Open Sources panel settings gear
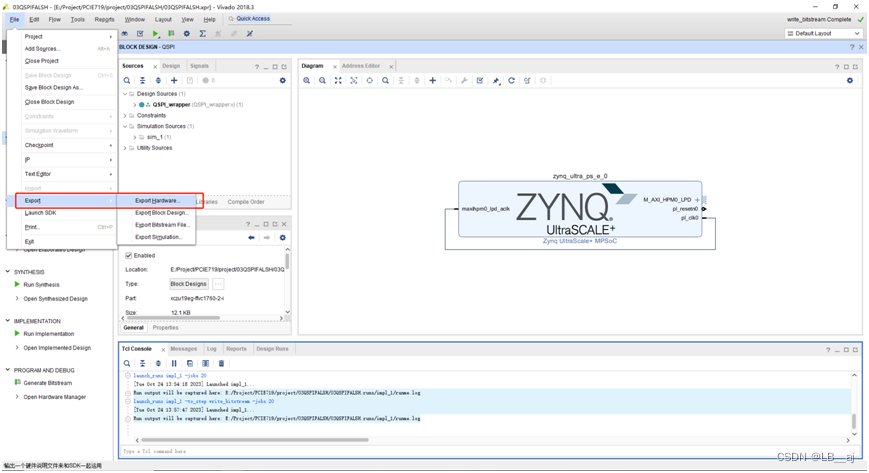 coord(283,80)
